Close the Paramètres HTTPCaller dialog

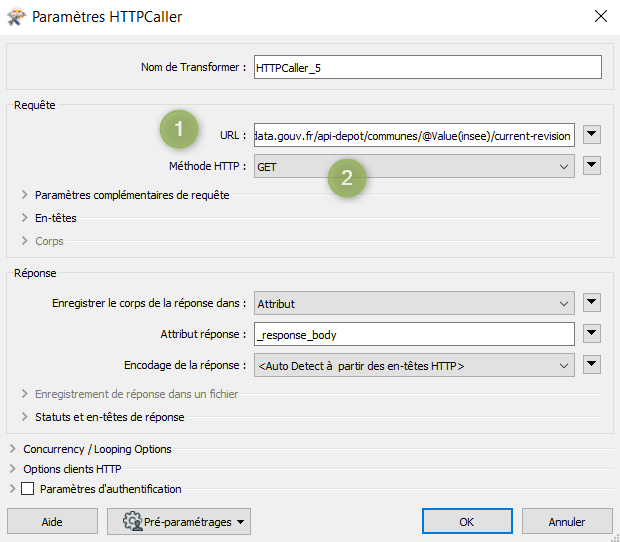(x=601, y=17)
